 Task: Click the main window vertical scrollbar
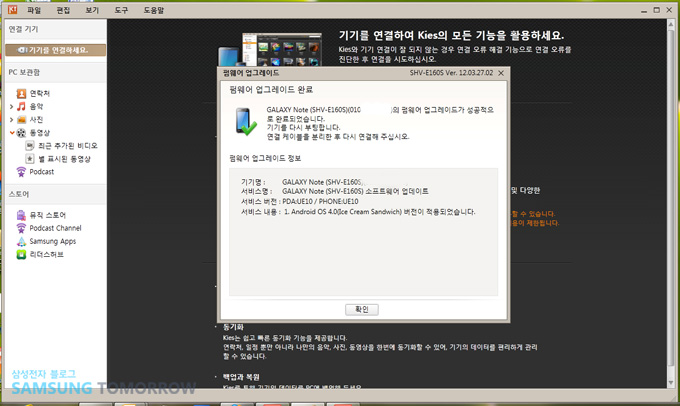tap(670, 200)
